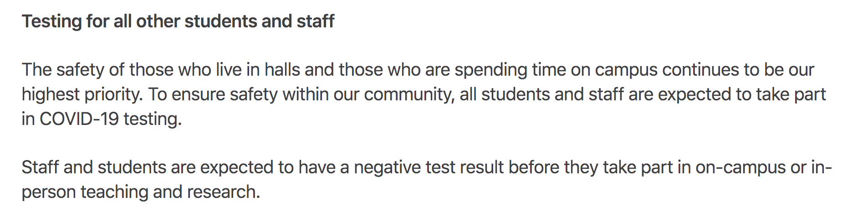This screenshot has width=868, height=218.
Task: Click the word "testing." after COVID-19
Action: [x=153, y=119]
